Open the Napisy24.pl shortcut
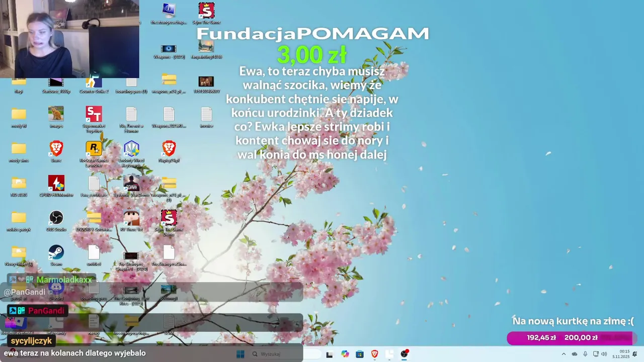 point(169,151)
